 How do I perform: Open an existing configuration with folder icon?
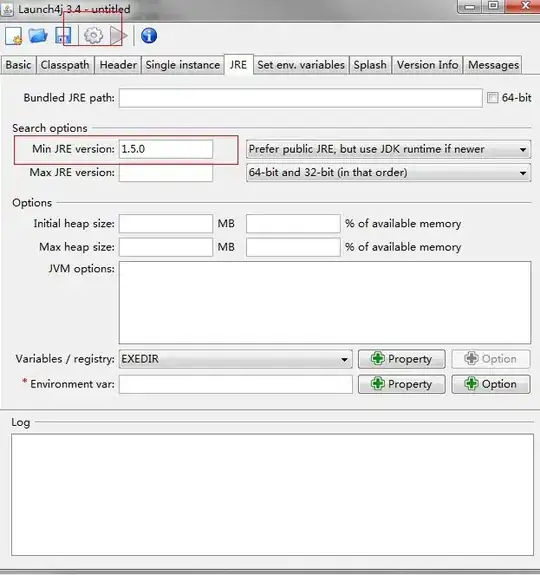point(38,36)
